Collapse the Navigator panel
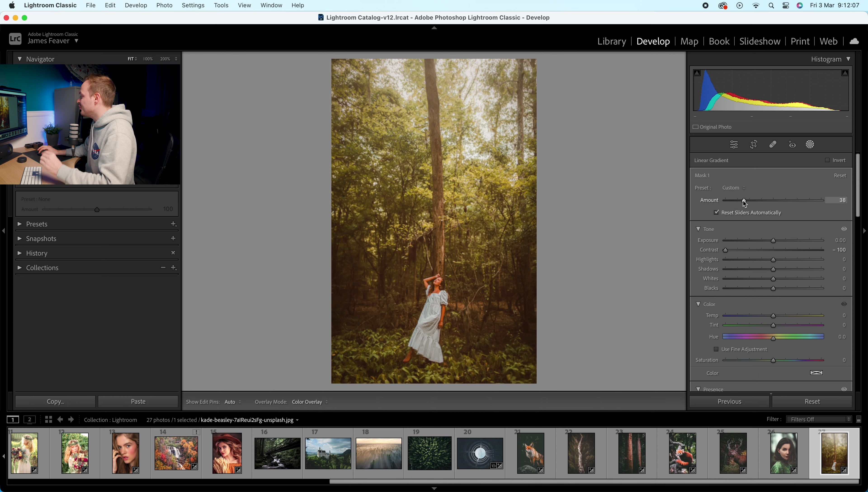 click(x=20, y=59)
